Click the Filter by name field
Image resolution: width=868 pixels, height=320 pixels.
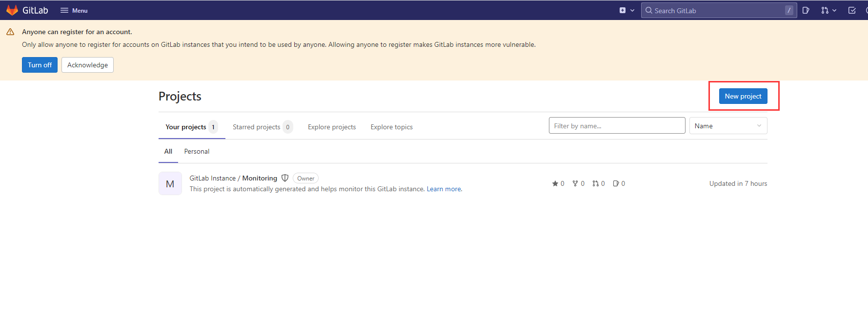(617, 126)
